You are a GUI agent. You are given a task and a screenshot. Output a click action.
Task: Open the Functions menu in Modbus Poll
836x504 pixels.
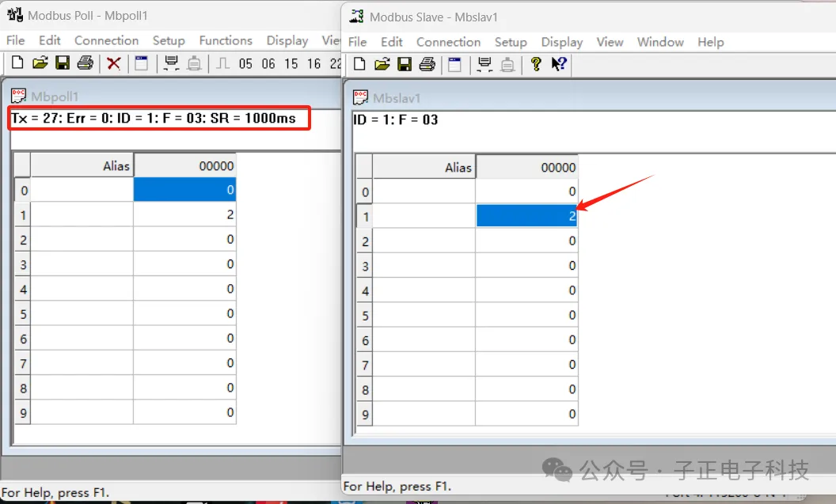click(x=226, y=40)
